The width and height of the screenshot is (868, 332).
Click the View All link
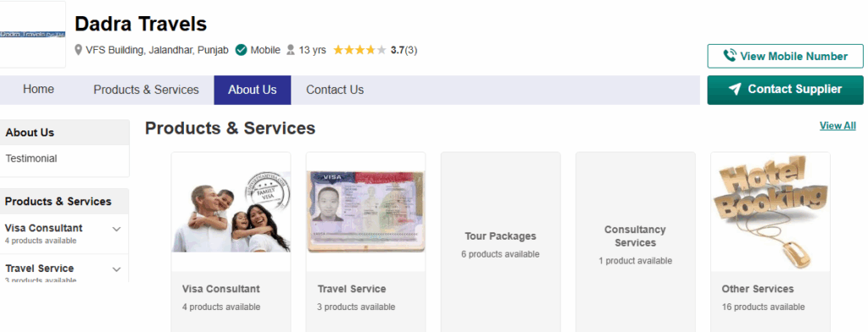(837, 125)
